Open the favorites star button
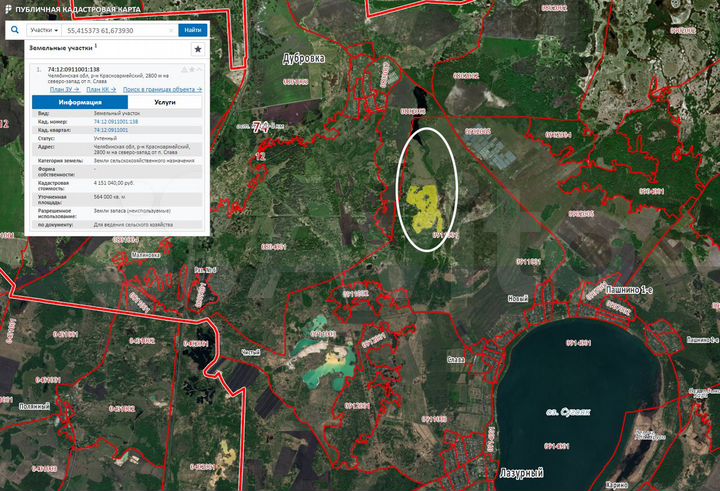 point(198,48)
